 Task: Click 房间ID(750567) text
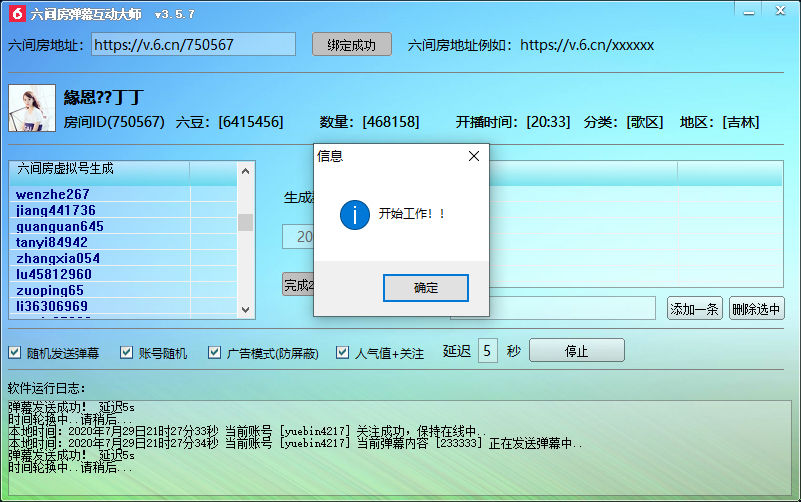pyautogui.click(x=114, y=122)
